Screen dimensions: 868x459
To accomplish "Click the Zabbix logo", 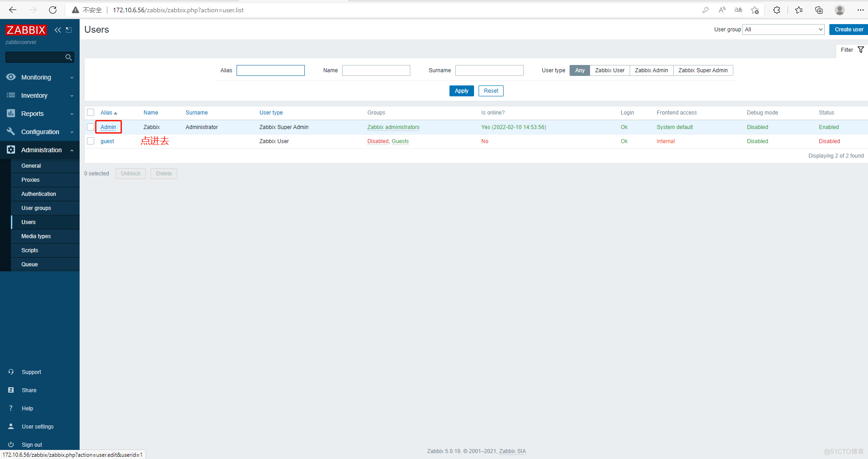I will click(x=26, y=30).
